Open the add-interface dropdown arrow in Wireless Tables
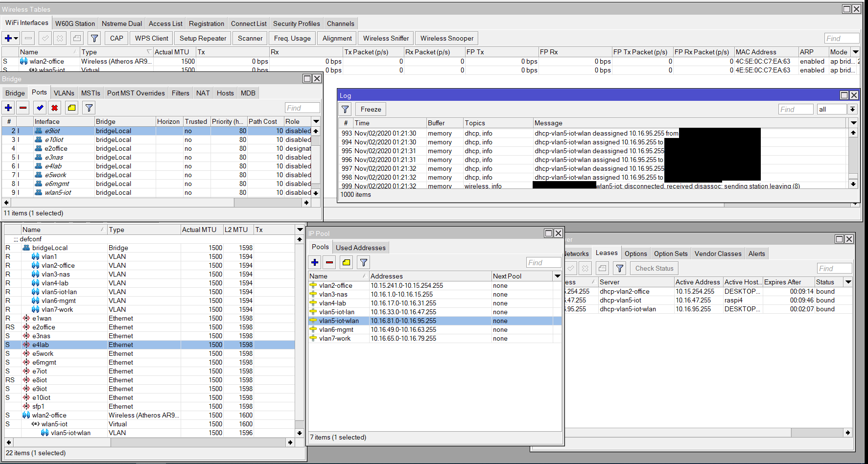This screenshot has height=464, width=868. tap(16, 38)
